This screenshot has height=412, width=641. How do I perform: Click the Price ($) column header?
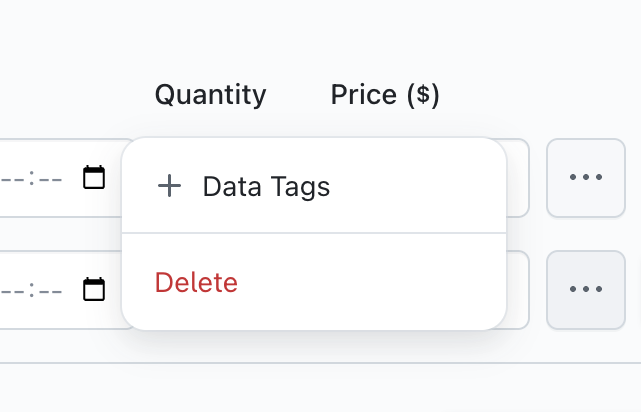click(385, 95)
